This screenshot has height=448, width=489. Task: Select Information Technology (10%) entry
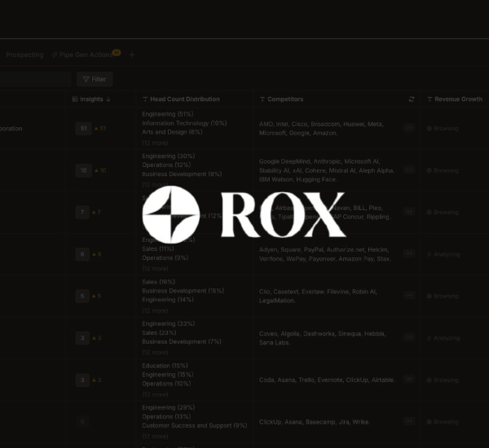tap(184, 123)
